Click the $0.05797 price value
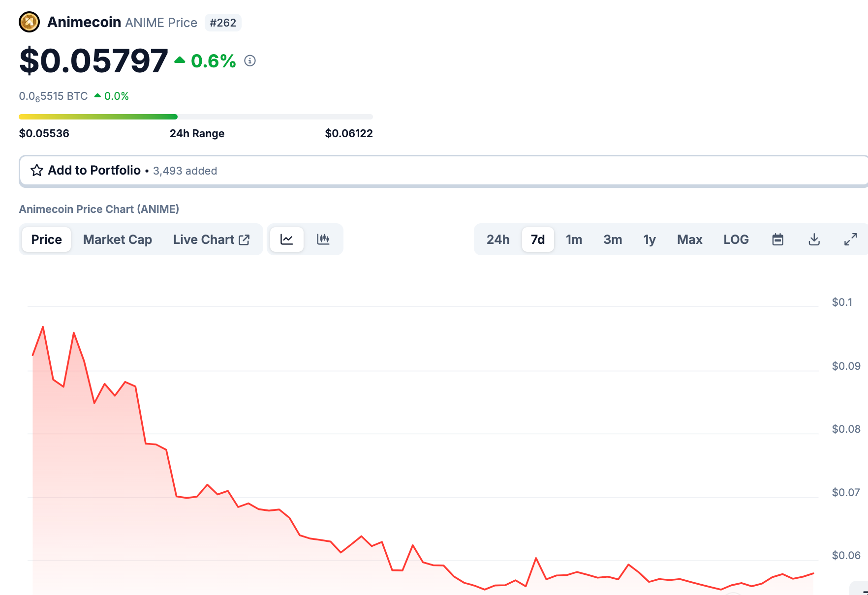The image size is (868, 595). [93, 61]
